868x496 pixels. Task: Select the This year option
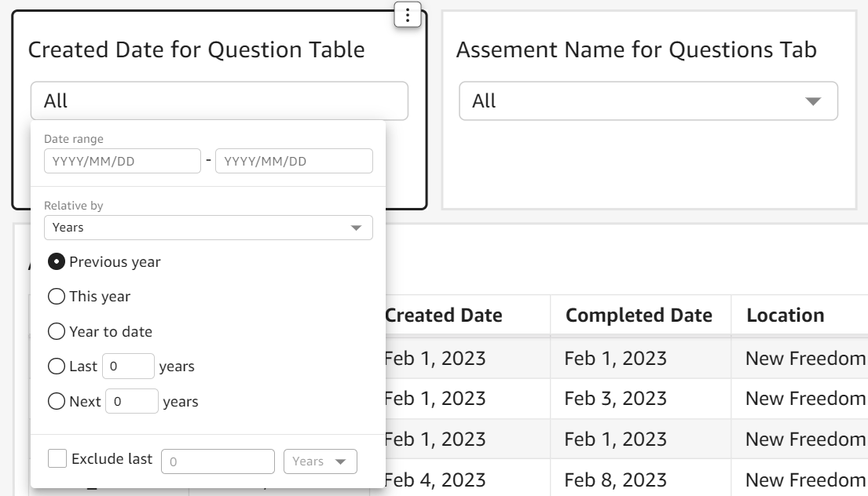pos(56,297)
